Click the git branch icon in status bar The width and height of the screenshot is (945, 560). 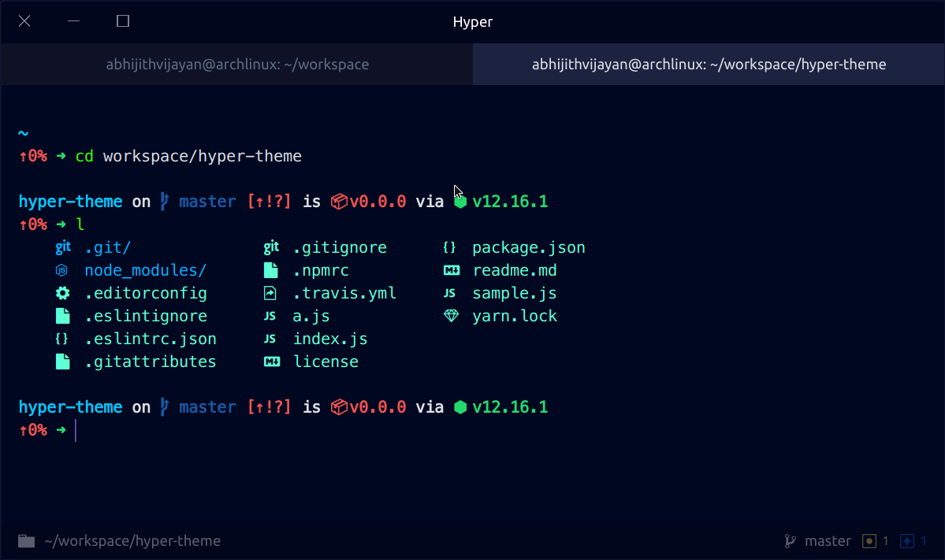click(x=790, y=541)
